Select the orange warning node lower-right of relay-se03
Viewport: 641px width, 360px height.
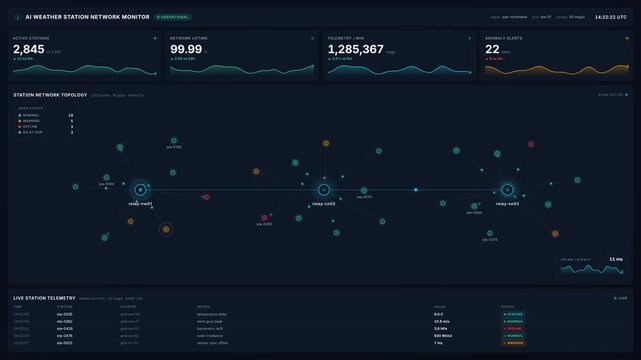pyautogui.click(x=555, y=234)
